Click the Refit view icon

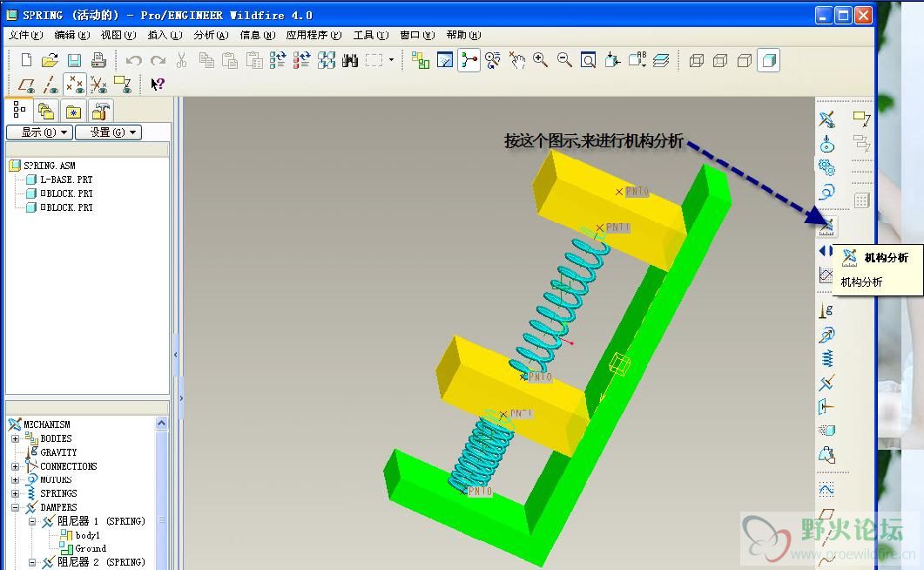[588, 60]
